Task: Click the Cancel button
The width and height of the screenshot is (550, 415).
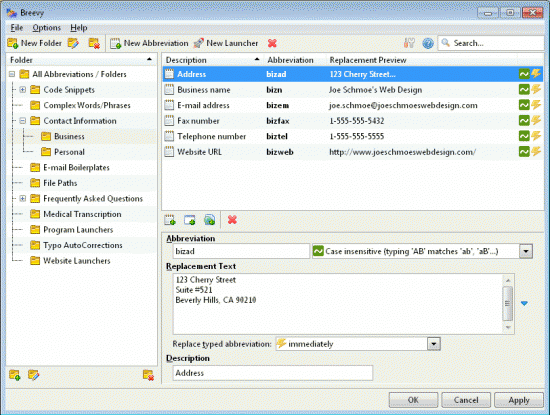Action: 466,400
